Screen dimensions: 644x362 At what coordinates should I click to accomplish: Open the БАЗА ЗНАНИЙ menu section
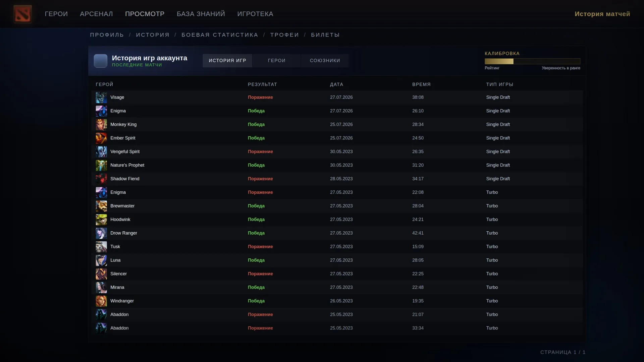tap(201, 14)
